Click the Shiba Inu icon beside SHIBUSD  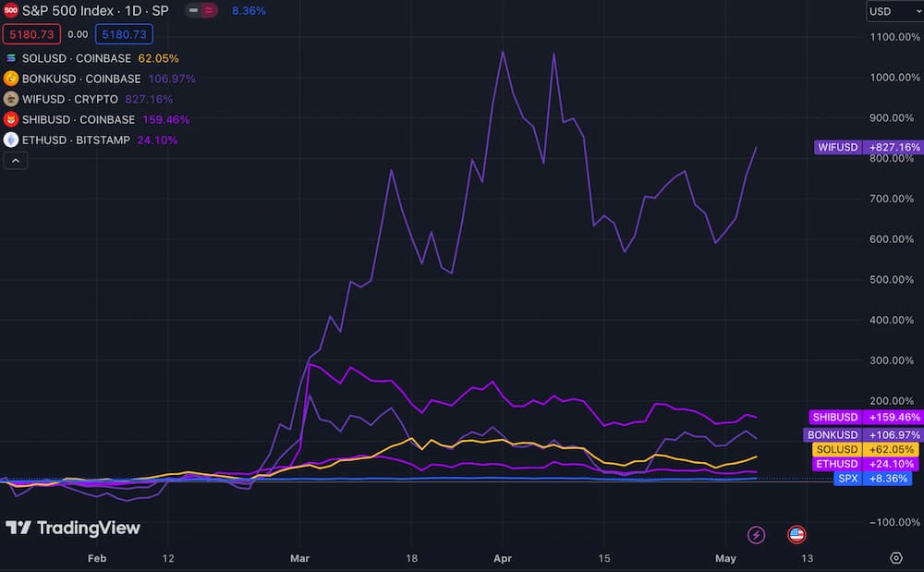coord(11,119)
